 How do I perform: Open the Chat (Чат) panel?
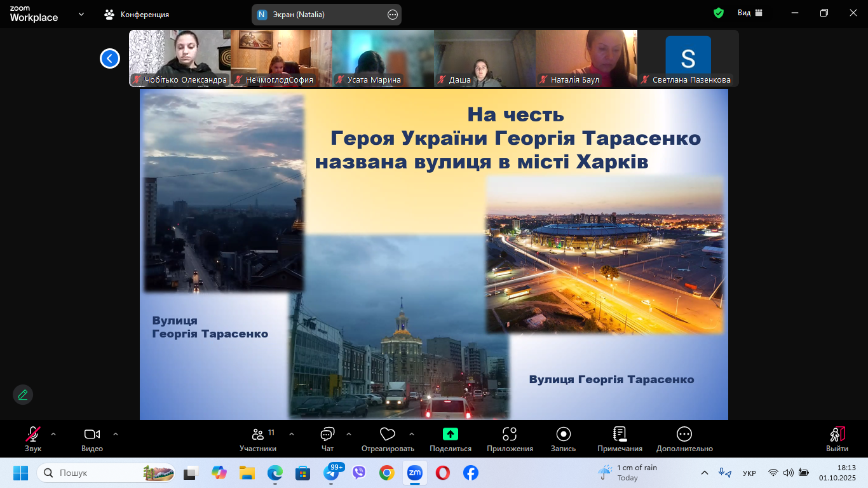[327, 435]
